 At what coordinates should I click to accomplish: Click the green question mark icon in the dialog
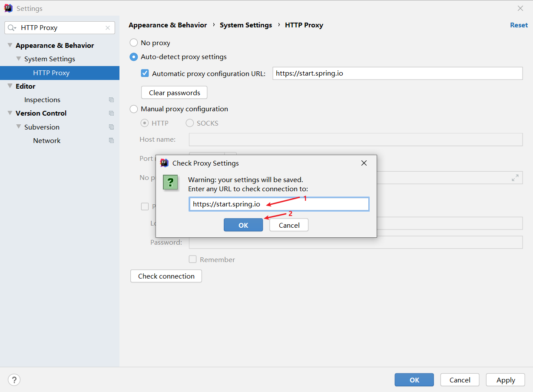(170, 183)
